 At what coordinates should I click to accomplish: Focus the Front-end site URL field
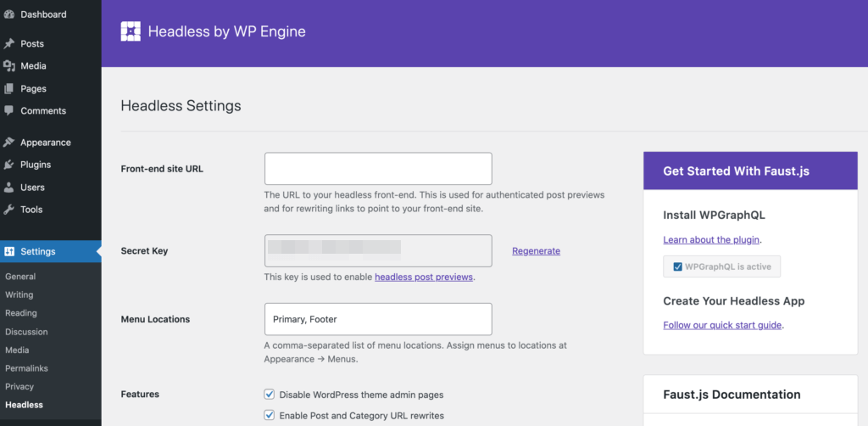pyautogui.click(x=378, y=168)
